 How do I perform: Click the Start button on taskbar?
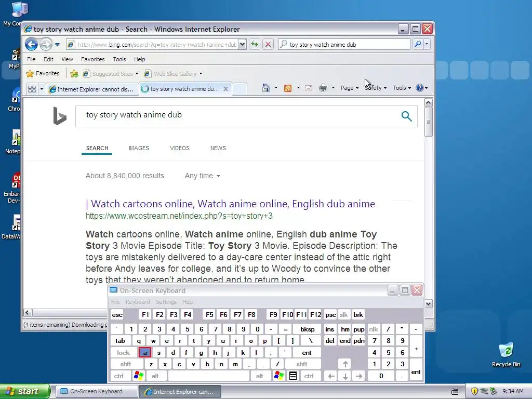click(25, 391)
